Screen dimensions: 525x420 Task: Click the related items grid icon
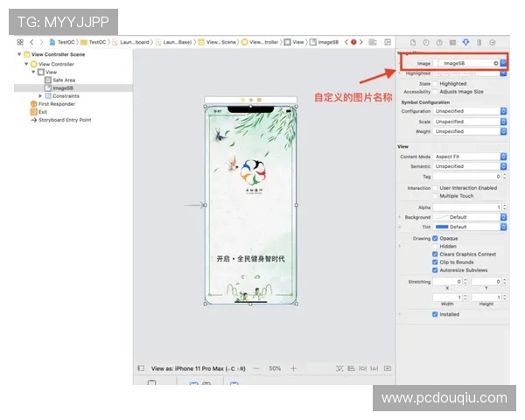[x=20, y=42]
